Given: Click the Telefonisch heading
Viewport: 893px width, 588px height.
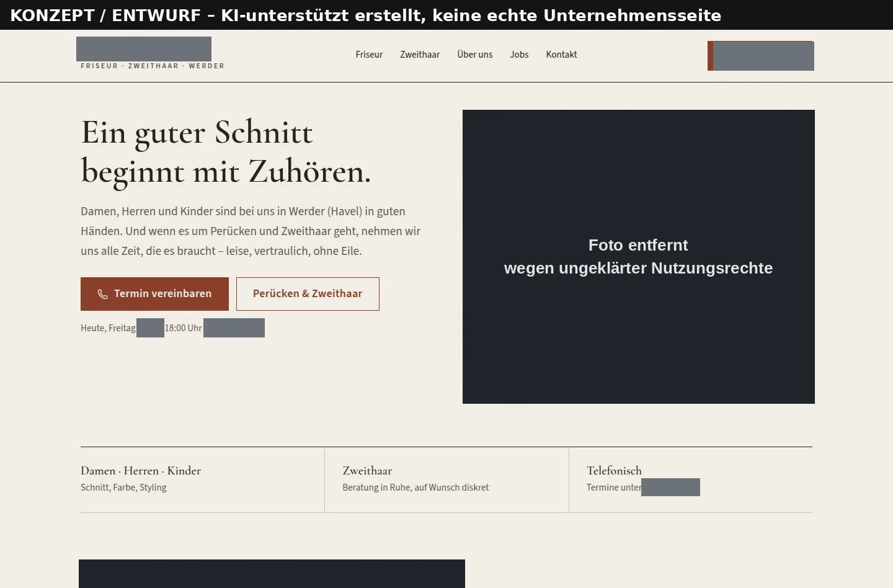Looking at the screenshot, I should [x=614, y=471].
